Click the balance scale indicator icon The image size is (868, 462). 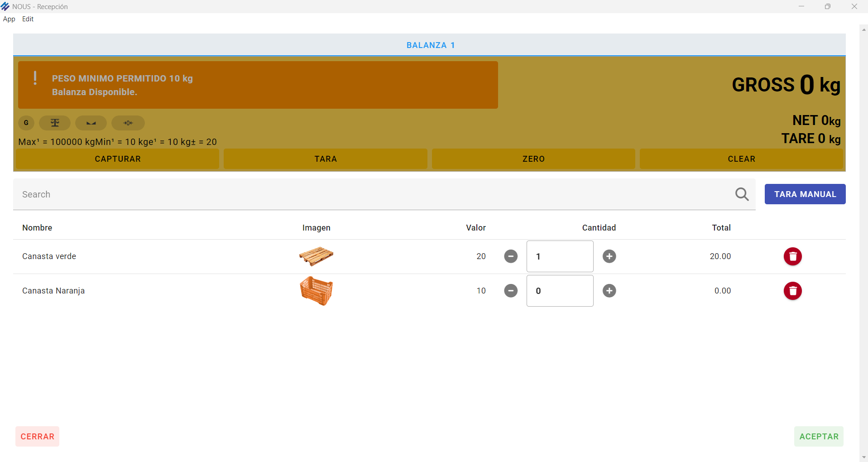point(55,123)
